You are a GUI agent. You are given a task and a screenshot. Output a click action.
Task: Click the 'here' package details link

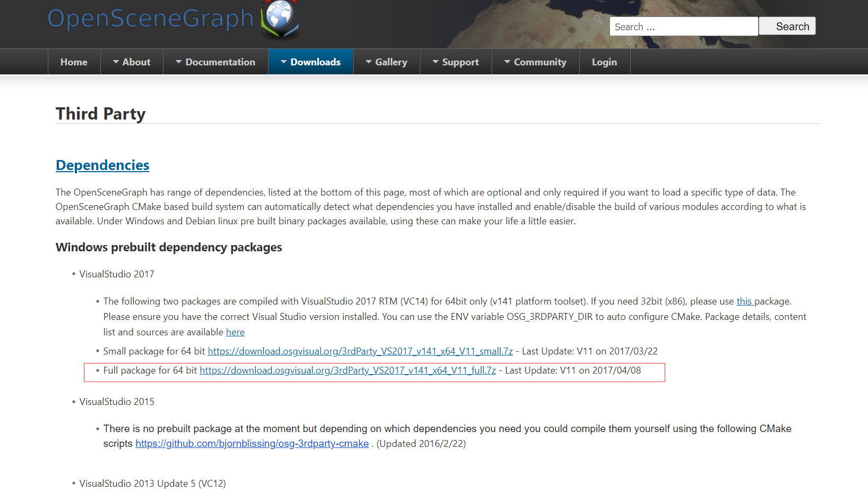coord(235,332)
